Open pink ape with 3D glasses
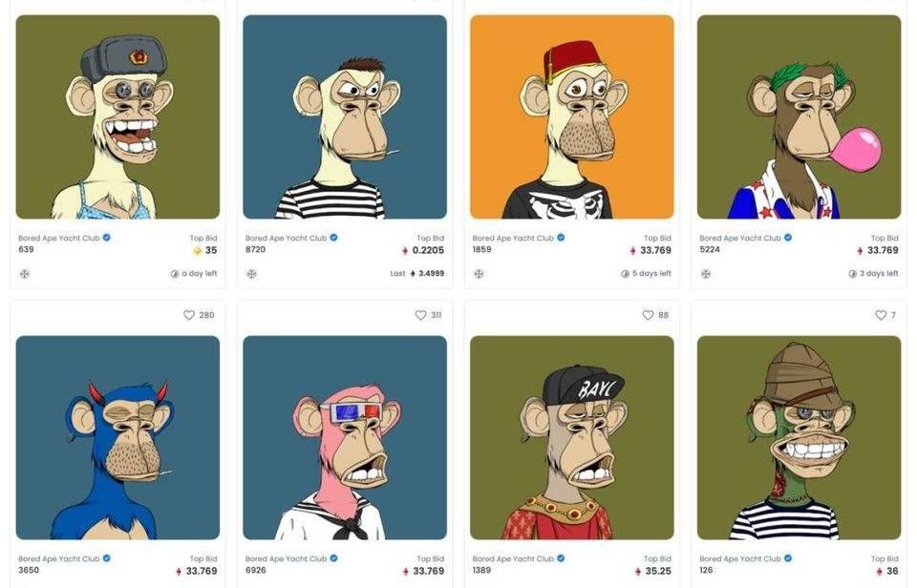Image resolution: width=917 pixels, height=588 pixels. pyautogui.click(x=345, y=437)
